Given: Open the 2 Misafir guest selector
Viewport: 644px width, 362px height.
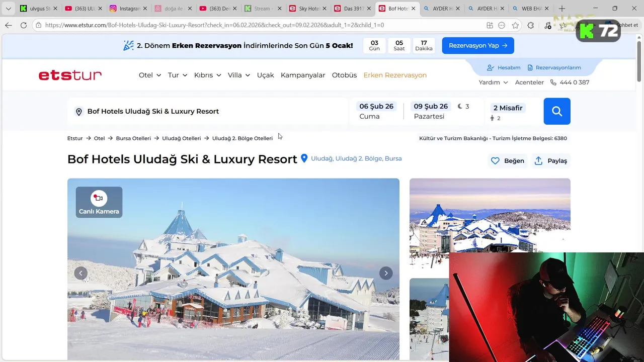Looking at the screenshot, I should click(x=508, y=112).
